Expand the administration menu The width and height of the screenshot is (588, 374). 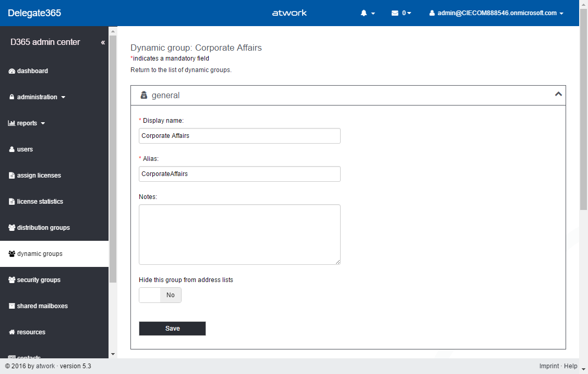coord(37,97)
